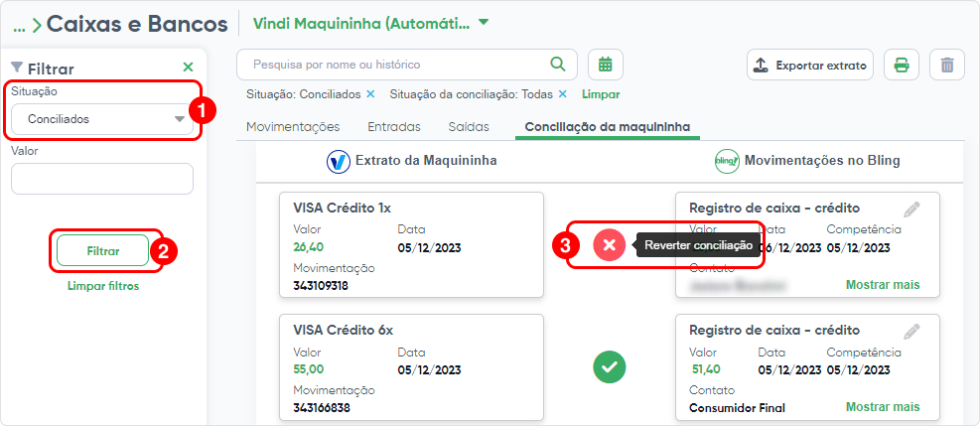Click the green check conciliation icon
This screenshot has width=980, height=426.
click(610, 367)
